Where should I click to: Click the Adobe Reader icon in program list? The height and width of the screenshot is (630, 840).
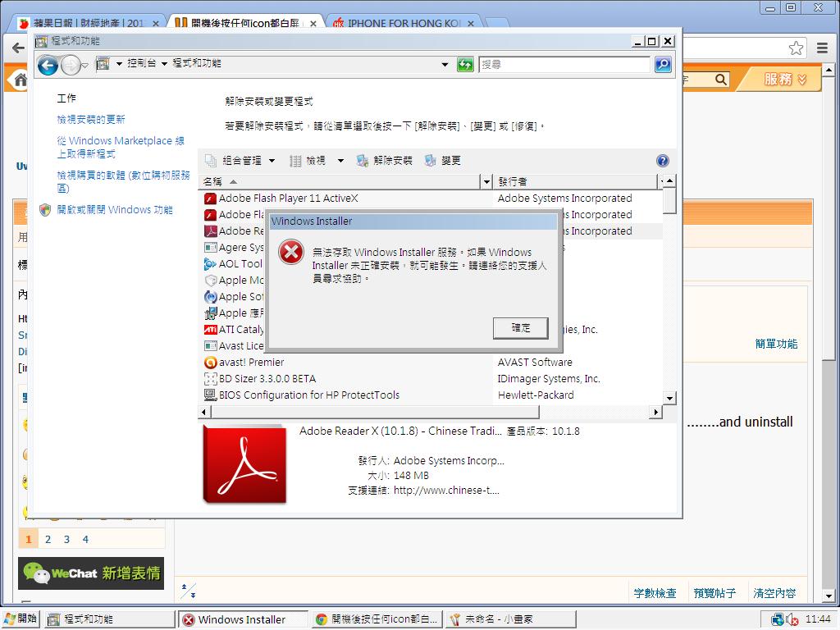[x=210, y=231]
